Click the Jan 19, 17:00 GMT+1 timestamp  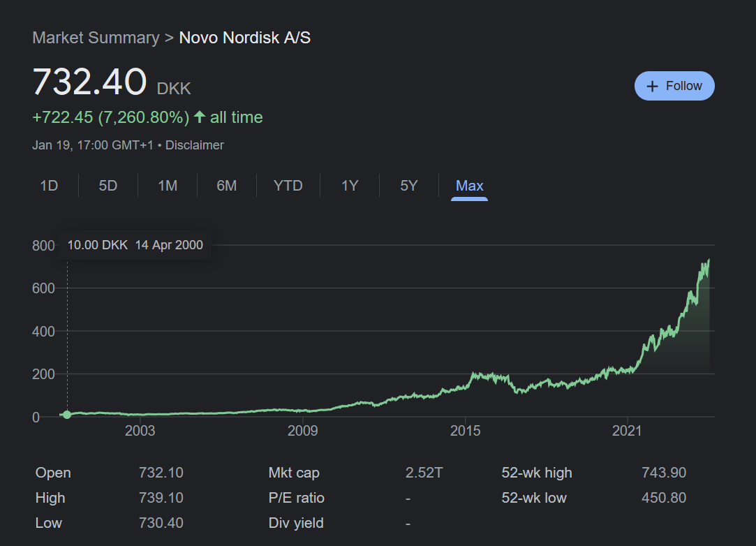93,145
